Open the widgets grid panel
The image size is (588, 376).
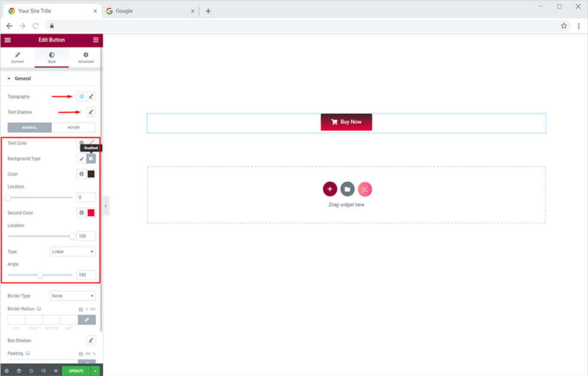pyautogui.click(x=95, y=40)
